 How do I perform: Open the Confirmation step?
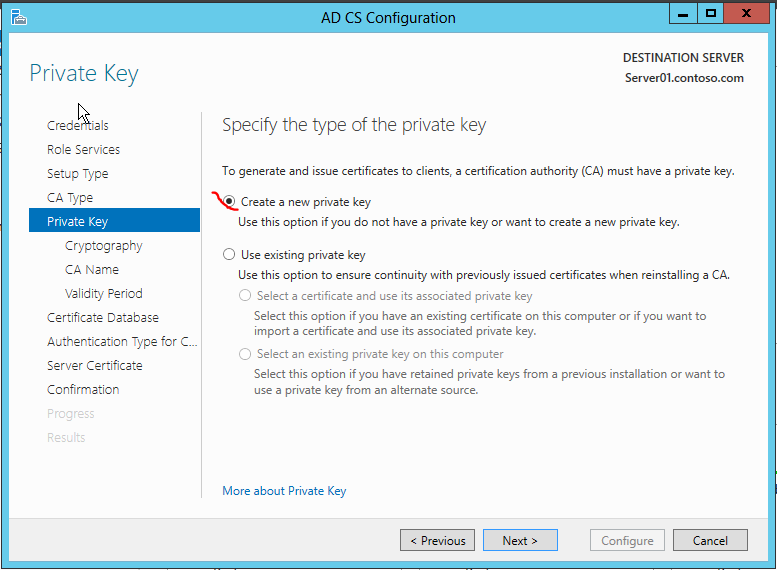pyautogui.click(x=83, y=390)
